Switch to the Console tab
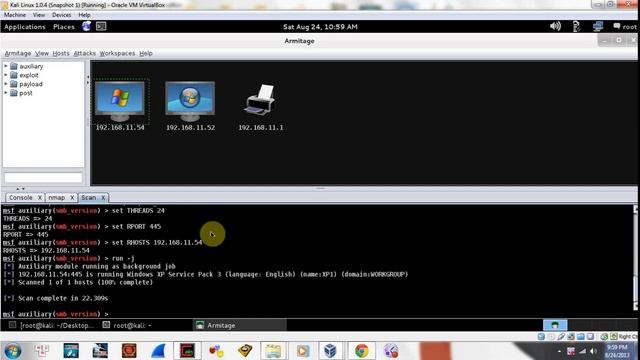640x360 pixels. [x=20, y=198]
